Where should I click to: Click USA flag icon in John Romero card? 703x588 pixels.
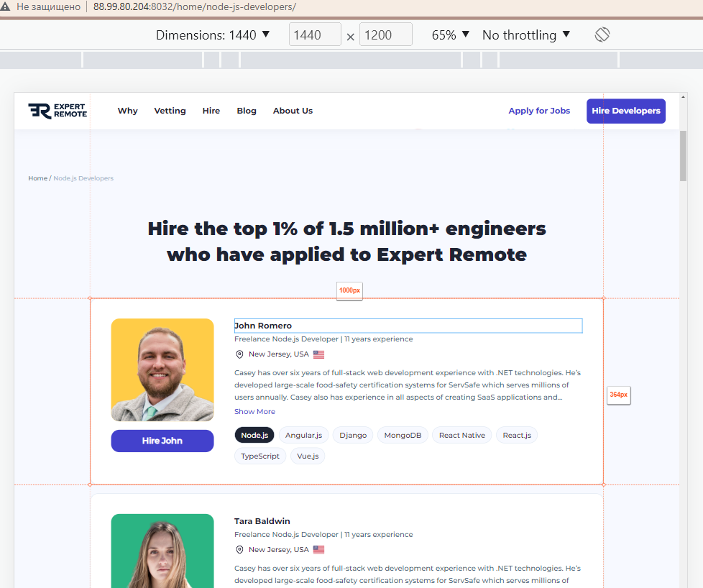[318, 354]
